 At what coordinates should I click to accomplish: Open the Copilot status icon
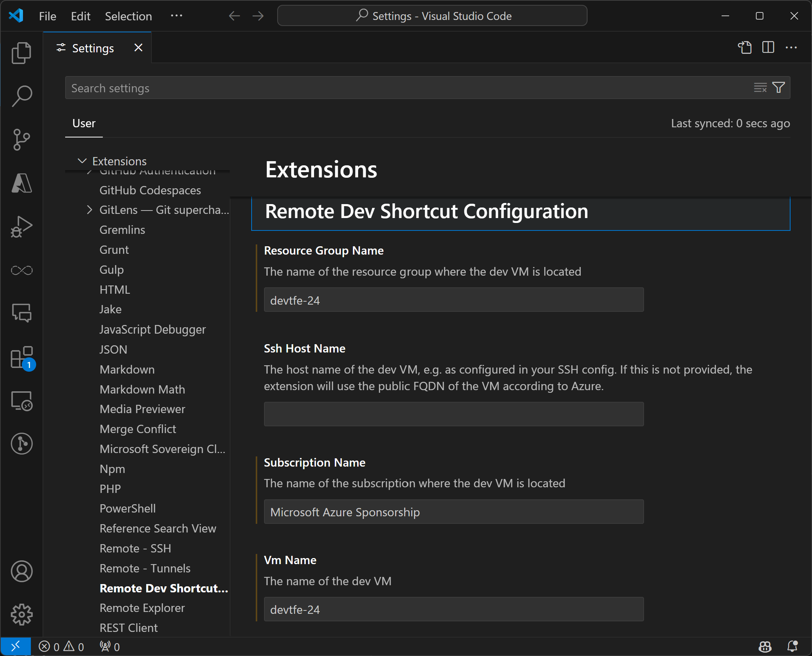pyautogui.click(x=765, y=647)
